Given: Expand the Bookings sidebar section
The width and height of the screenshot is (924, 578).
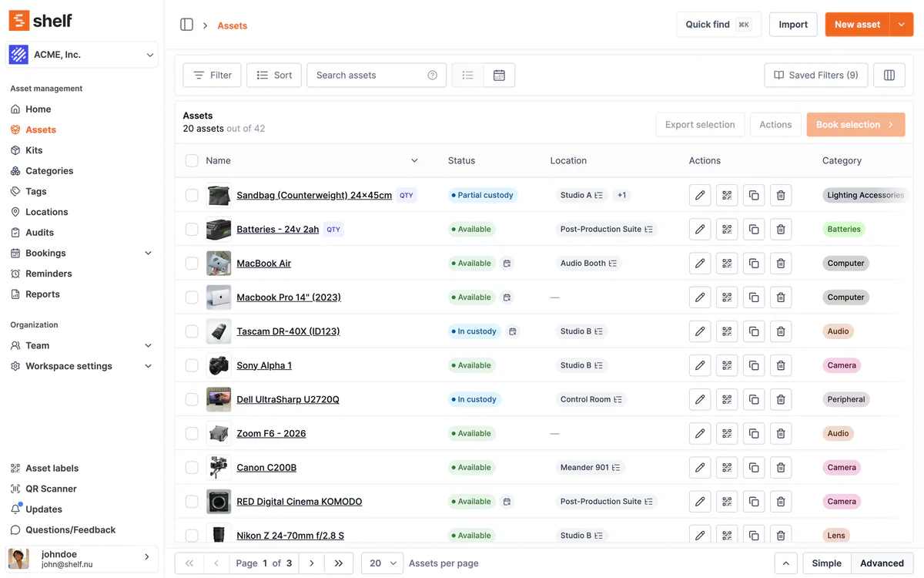Looking at the screenshot, I should [149, 253].
